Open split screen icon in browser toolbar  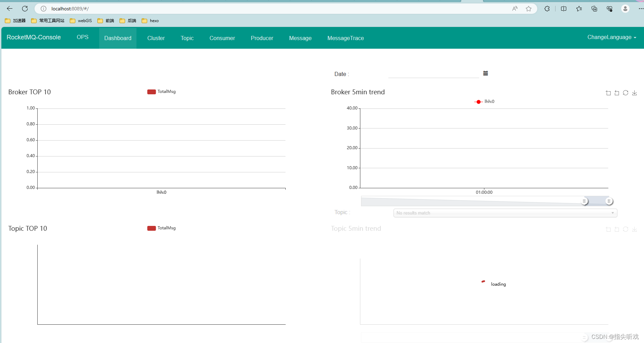point(563,9)
